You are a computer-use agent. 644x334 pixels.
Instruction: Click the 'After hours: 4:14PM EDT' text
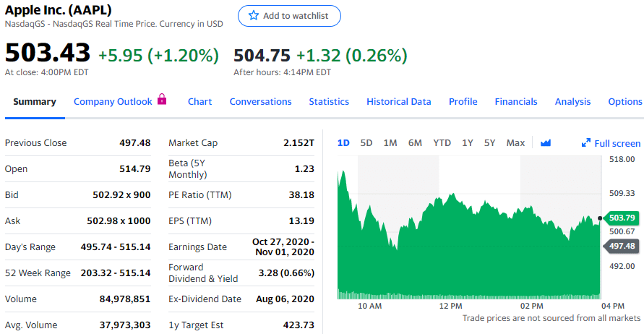click(x=282, y=72)
